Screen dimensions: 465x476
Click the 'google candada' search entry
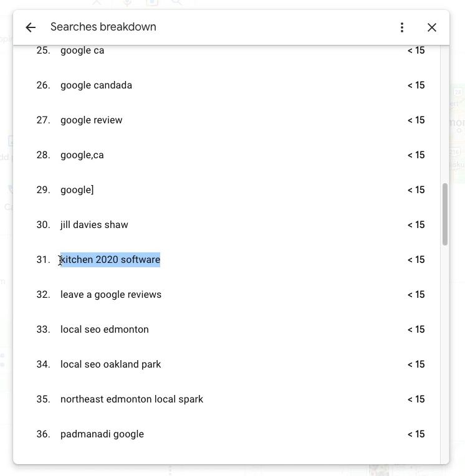96,85
